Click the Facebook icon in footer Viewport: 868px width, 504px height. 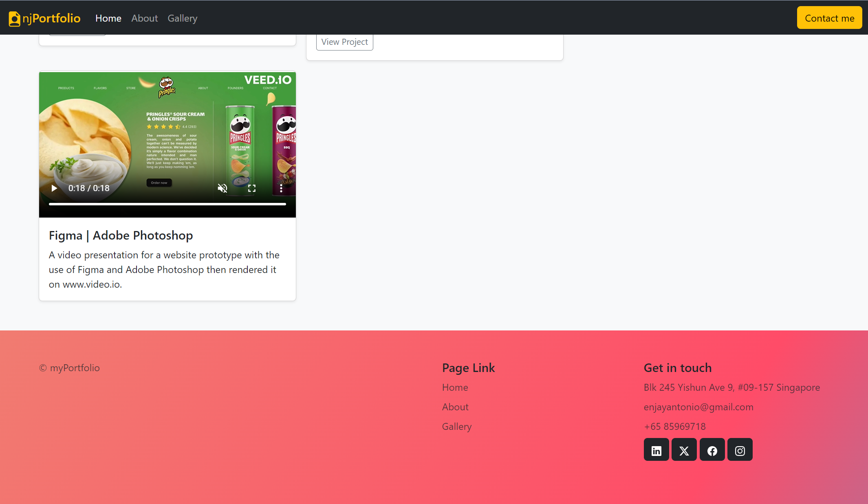click(712, 450)
